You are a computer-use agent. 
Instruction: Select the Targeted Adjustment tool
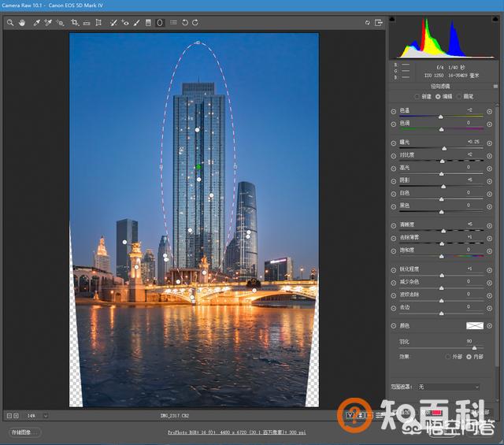(x=60, y=23)
